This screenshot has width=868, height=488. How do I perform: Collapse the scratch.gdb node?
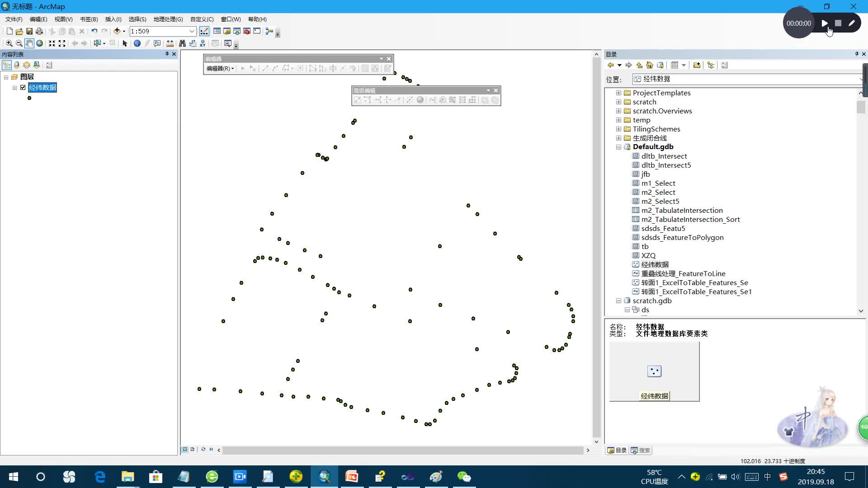tap(618, 300)
